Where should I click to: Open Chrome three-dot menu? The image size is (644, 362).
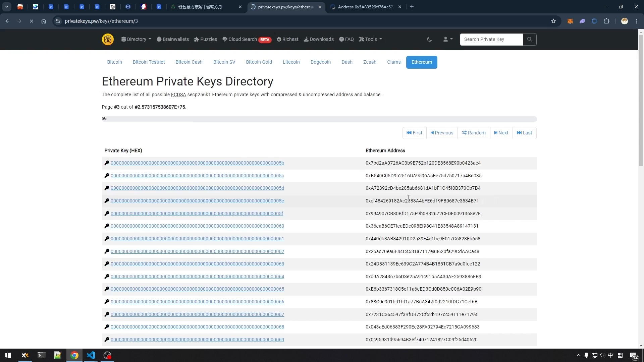(637, 21)
